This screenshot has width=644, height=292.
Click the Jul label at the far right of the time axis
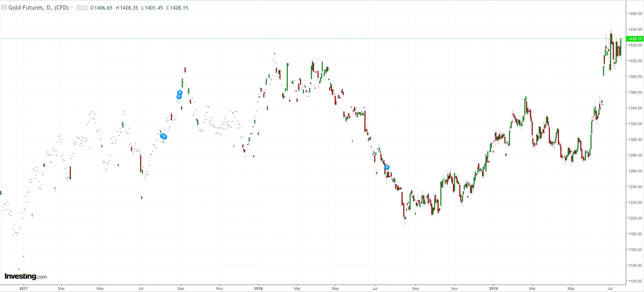tap(610, 288)
